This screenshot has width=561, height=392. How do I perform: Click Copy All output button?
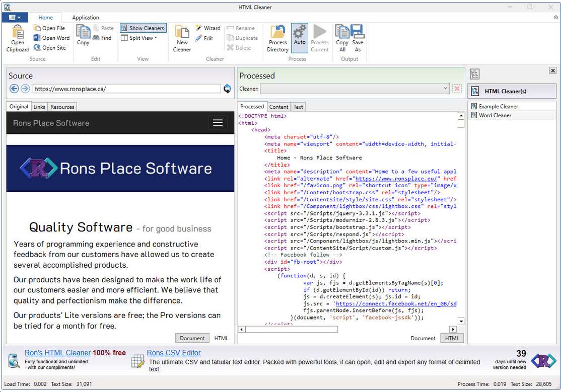[342, 39]
